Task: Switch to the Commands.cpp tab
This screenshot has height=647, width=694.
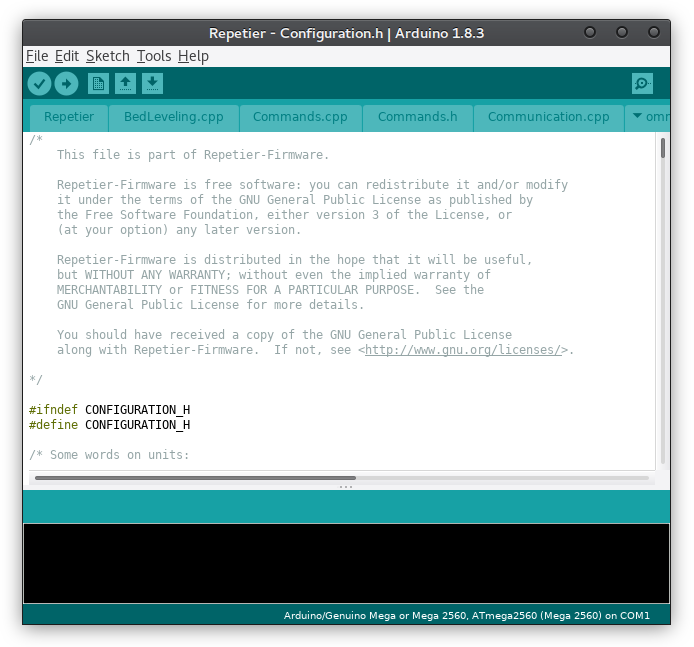Action: pyautogui.click(x=300, y=117)
